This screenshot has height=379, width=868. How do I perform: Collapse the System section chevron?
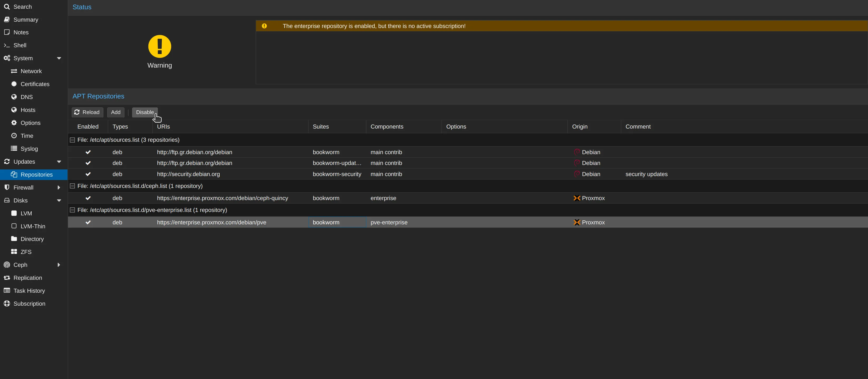59,58
